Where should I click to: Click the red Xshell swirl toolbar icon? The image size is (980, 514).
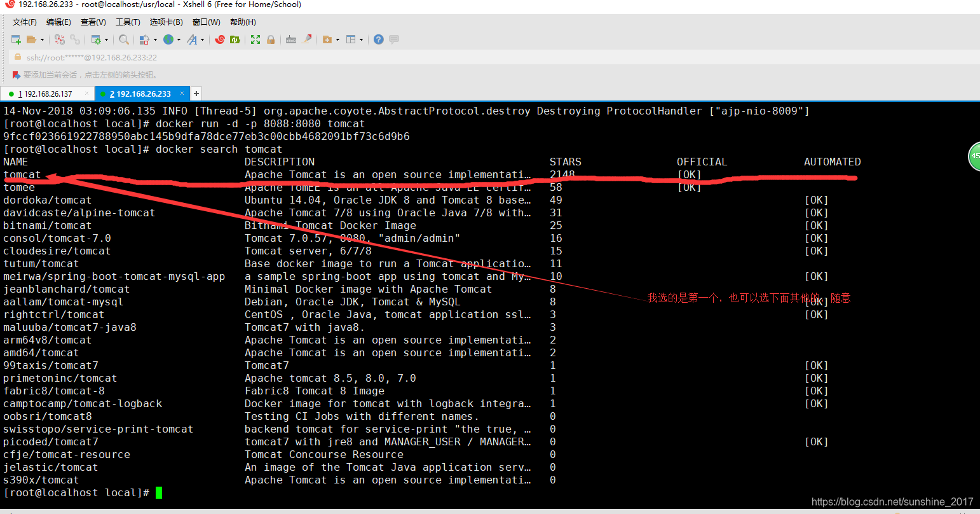219,39
